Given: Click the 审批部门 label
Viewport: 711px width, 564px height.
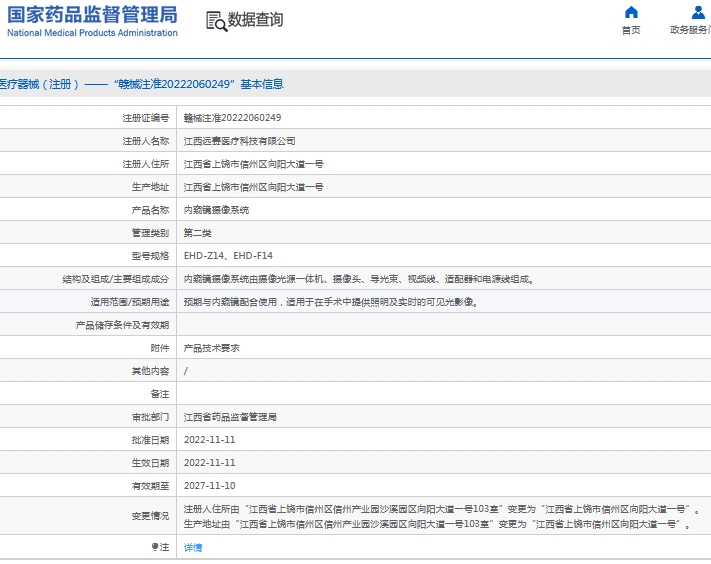Looking at the screenshot, I should 150,417.
